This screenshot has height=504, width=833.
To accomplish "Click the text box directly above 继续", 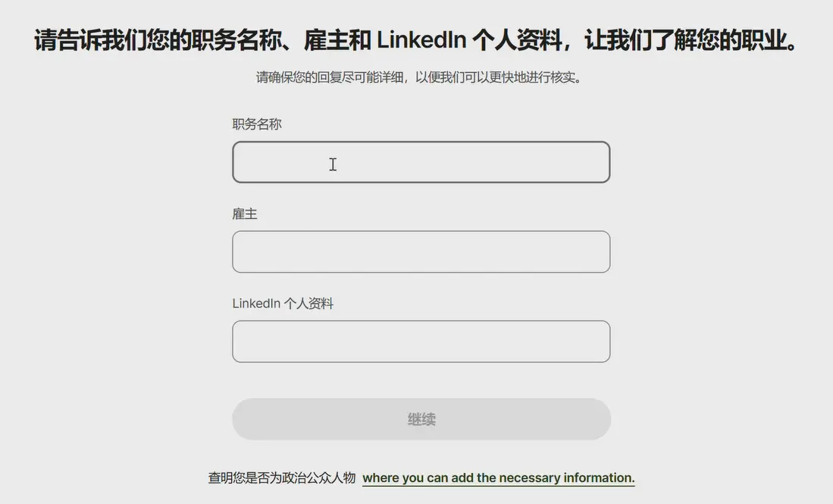I will [x=421, y=341].
